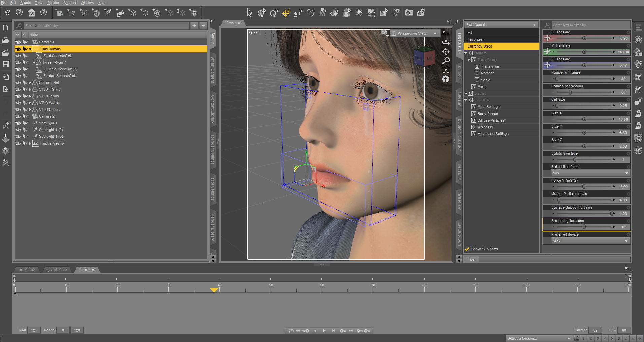Click the timeline play button
Viewport: 644px width, 342px height.
pyautogui.click(x=324, y=331)
